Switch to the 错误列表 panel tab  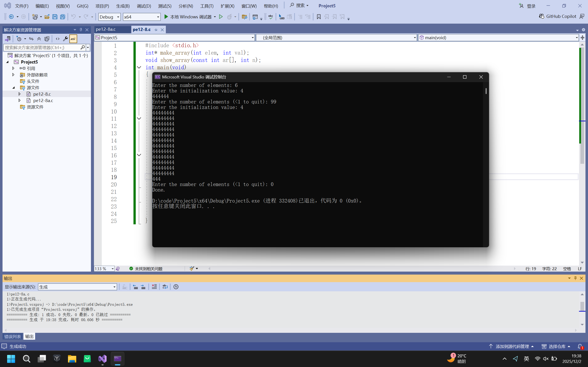pos(13,336)
